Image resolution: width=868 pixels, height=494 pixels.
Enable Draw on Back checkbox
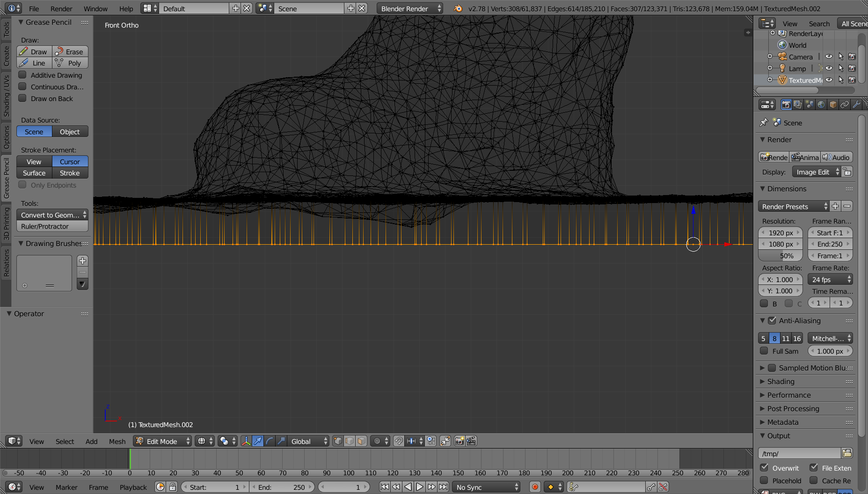(x=22, y=98)
